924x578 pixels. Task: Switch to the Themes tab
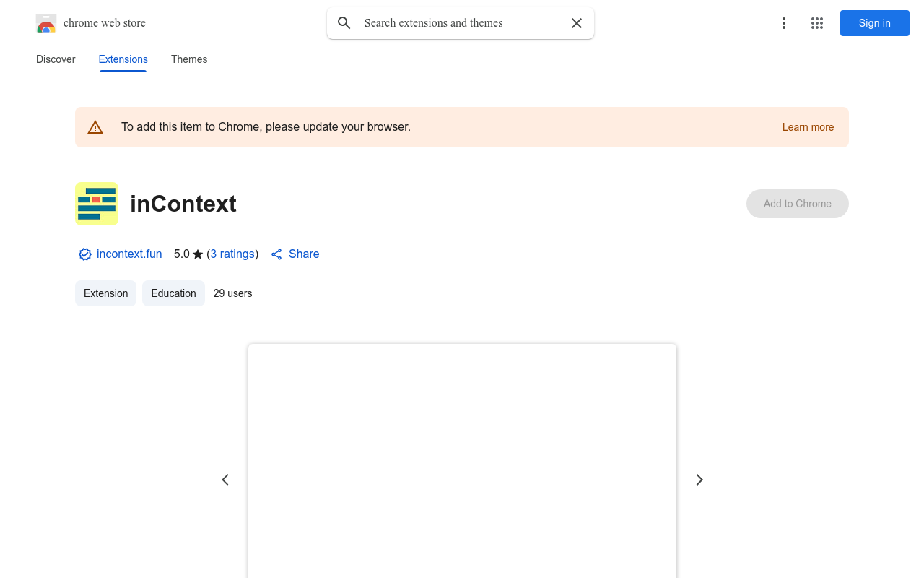coord(189,59)
